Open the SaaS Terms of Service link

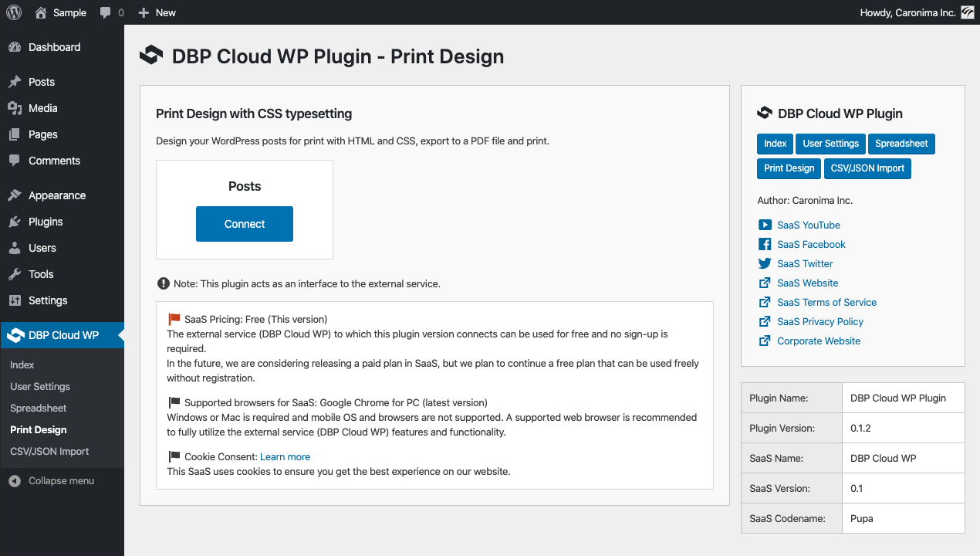pyautogui.click(x=826, y=303)
